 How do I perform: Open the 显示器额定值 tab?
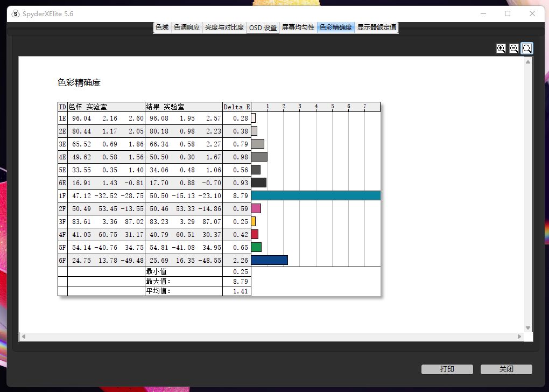[x=376, y=27]
